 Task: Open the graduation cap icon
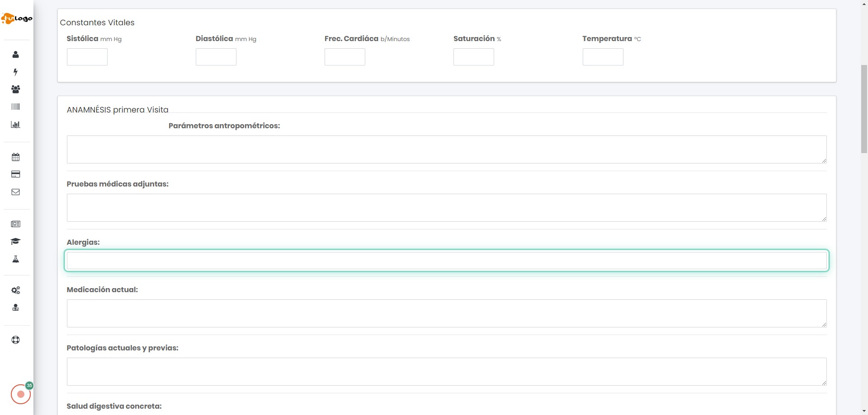pyautogui.click(x=16, y=242)
